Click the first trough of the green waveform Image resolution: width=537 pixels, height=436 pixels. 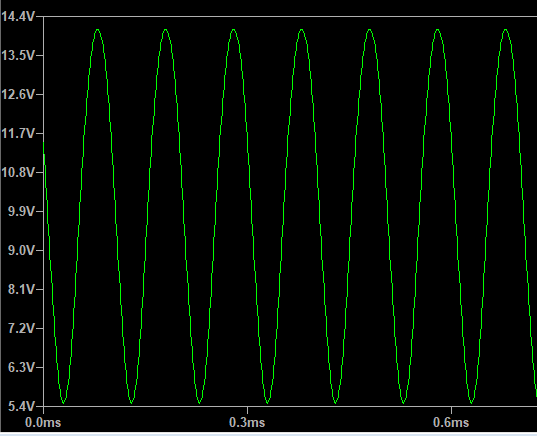pyautogui.click(x=63, y=402)
